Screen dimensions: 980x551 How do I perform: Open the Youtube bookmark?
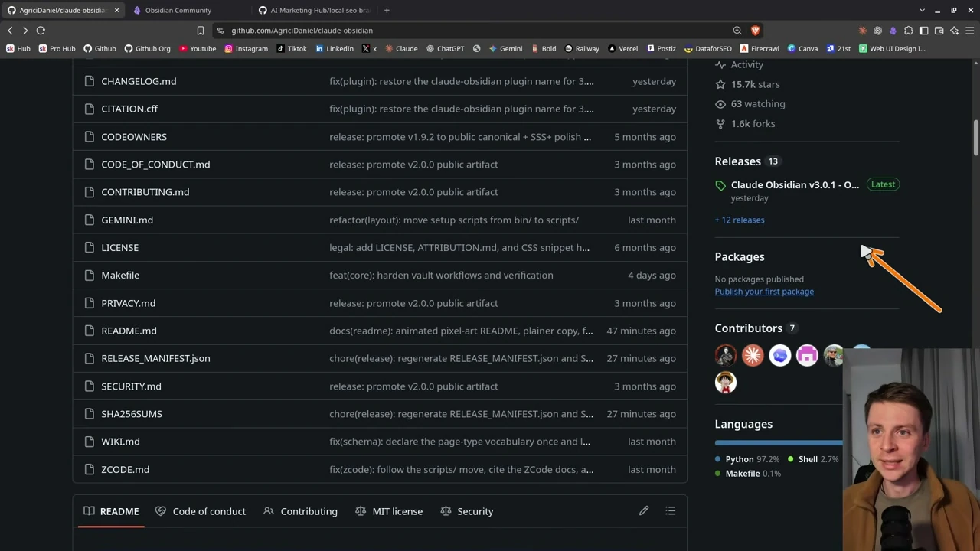pyautogui.click(x=197, y=48)
